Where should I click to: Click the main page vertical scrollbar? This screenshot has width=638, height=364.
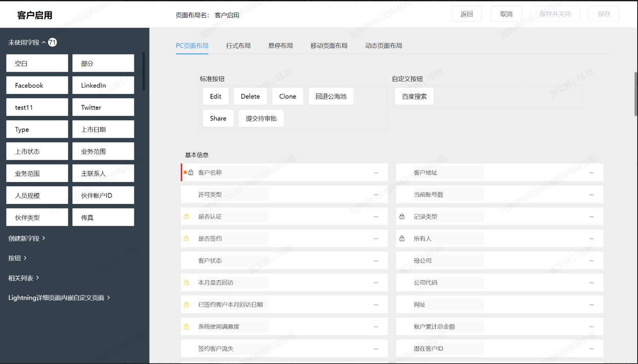(x=635, y=94)
